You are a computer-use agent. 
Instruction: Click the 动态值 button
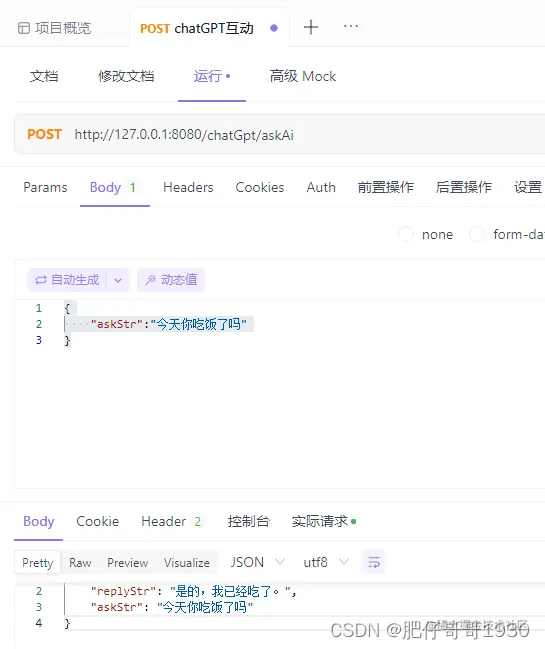[x=171, y=280]
